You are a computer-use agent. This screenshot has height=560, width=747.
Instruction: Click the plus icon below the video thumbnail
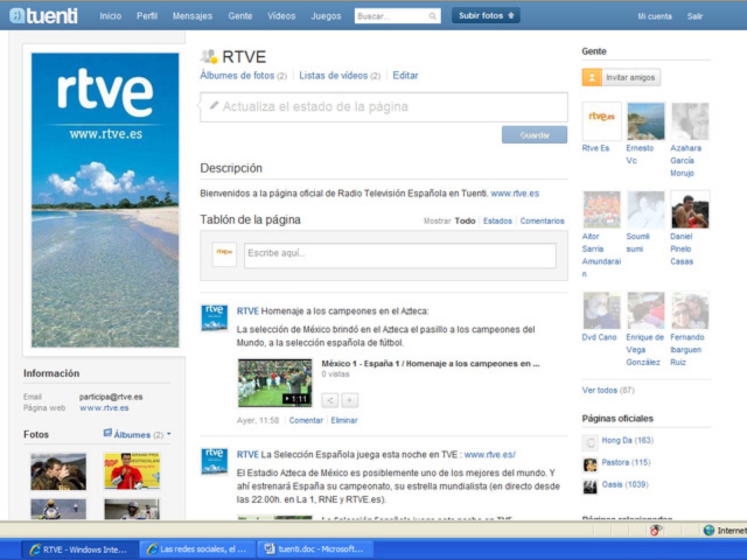pyautogui.click(x=349, y=400)
